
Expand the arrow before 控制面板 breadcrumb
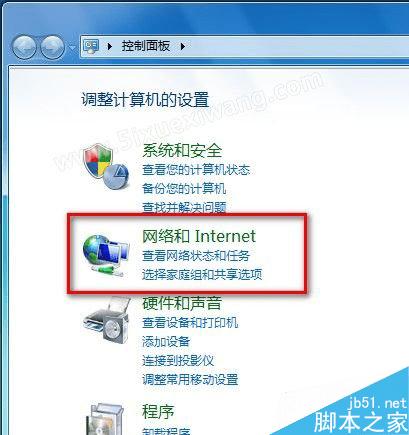(x=110, y=46)
